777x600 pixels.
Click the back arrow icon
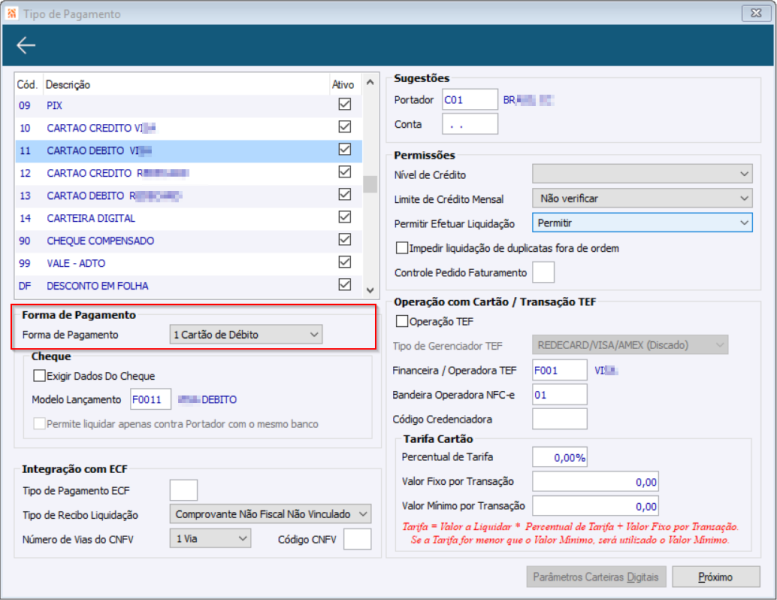click(26, 46)
